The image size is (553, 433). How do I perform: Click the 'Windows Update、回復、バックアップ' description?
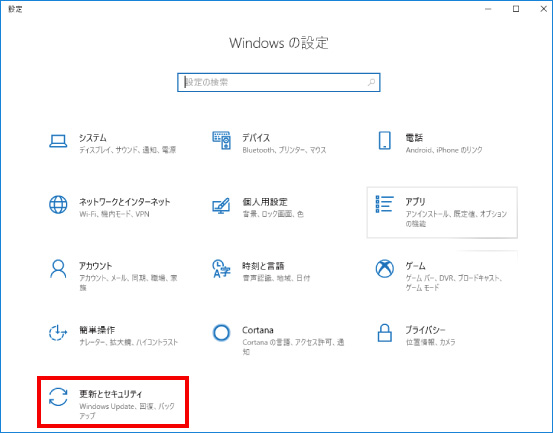[127, 411]
